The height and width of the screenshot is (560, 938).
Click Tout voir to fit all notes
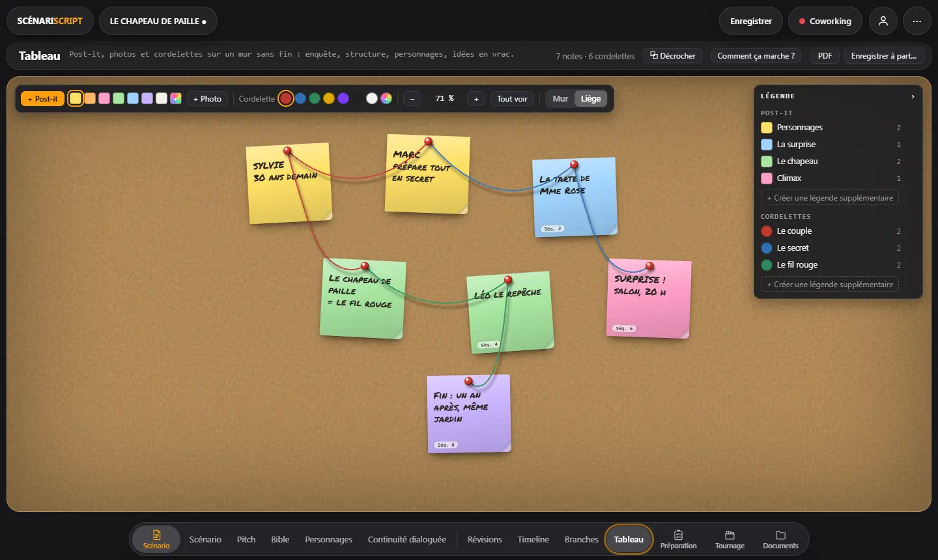pyautogui.click(x=512, y=98)
